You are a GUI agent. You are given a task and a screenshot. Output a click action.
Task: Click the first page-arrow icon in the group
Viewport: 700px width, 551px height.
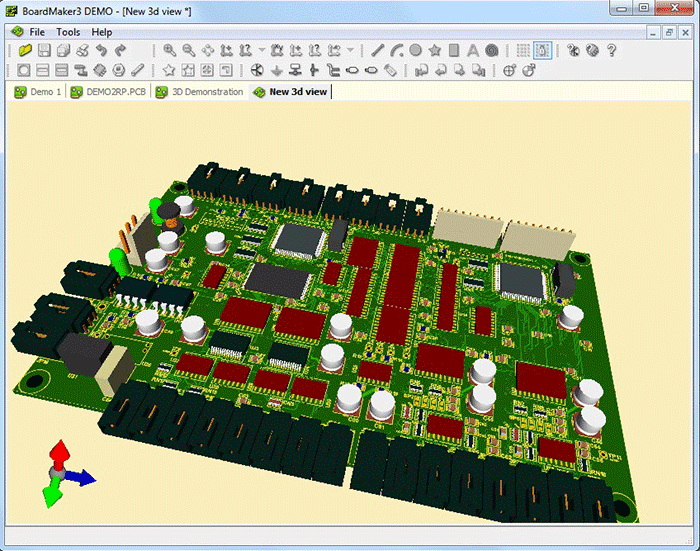point(421,70)
